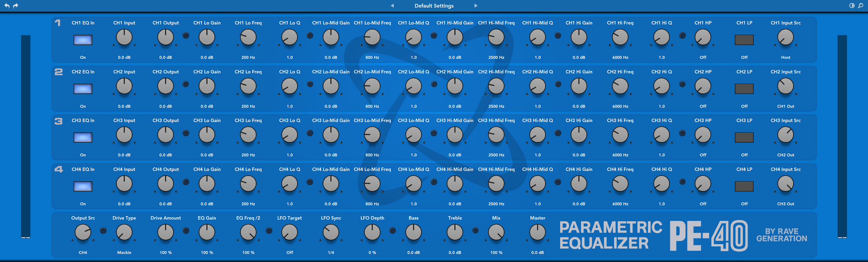
Task: Toggle the CH3 LP button
Action: click(x=744, y=137)
